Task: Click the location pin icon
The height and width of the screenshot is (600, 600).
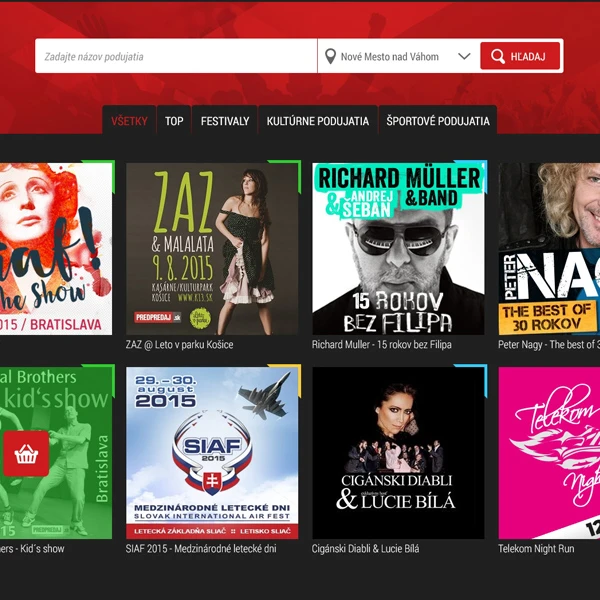Action: [x=330, y=57]
